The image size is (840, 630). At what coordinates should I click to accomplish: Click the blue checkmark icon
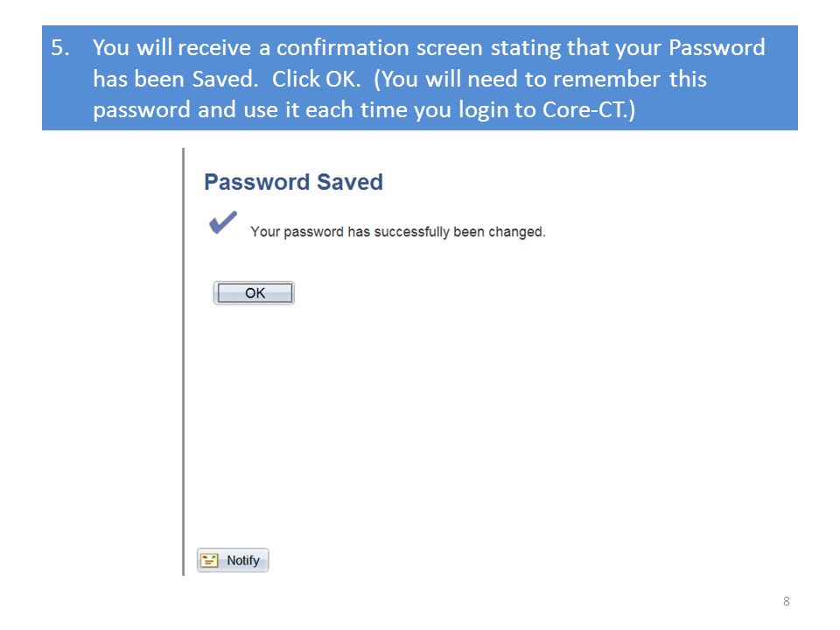(x=223, y=222)
